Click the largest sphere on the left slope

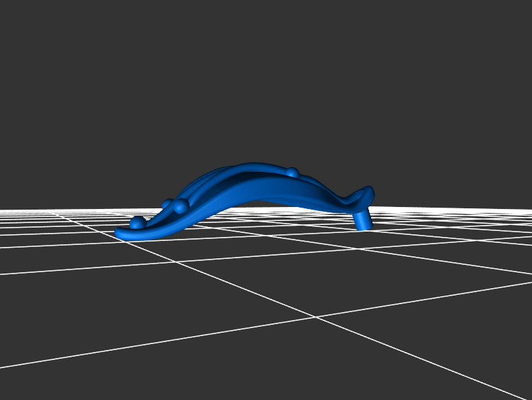coord(180,206)
